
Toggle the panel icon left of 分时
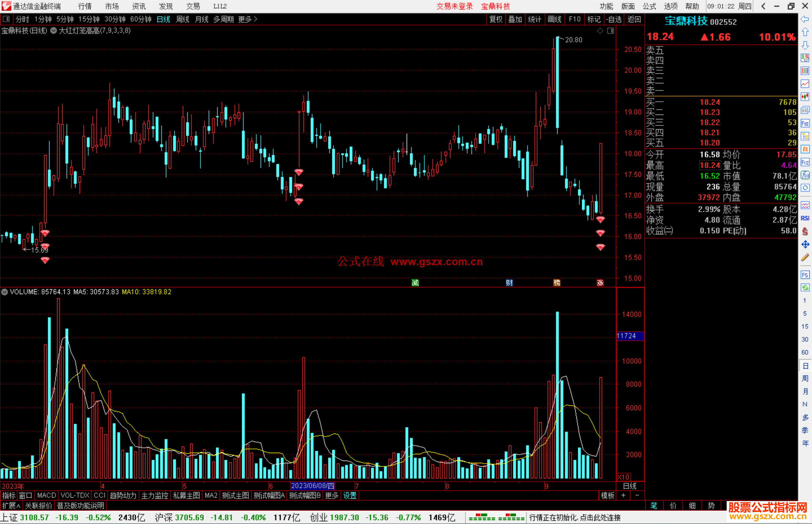click(x=6, y=19)
